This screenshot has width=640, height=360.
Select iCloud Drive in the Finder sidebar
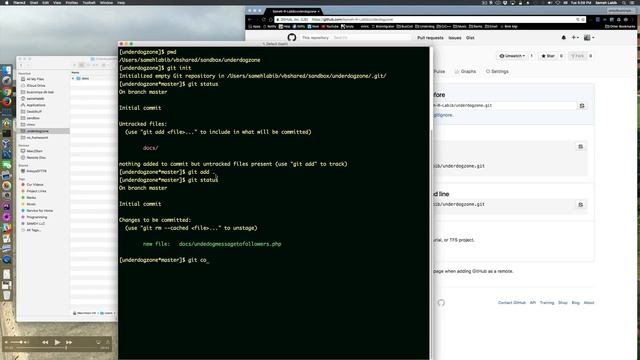pos(36,86)
